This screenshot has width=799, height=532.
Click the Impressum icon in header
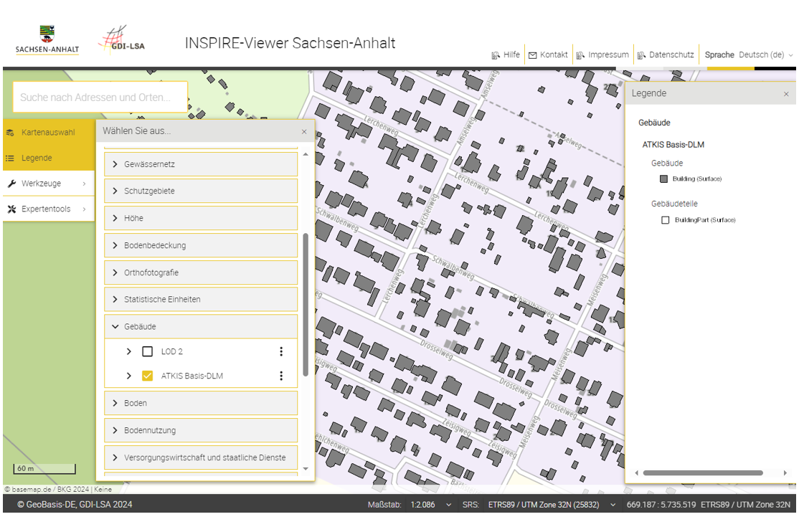pos(580,55)
